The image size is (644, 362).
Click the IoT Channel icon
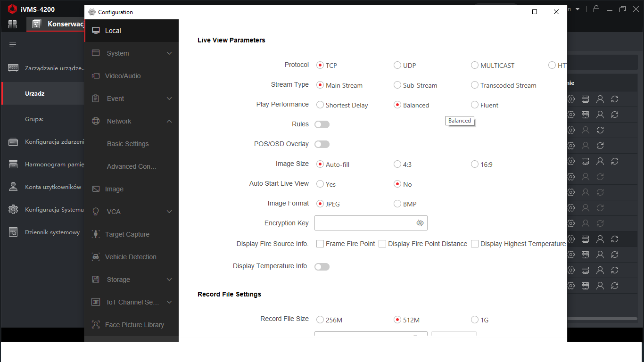(x=96, y=302)
